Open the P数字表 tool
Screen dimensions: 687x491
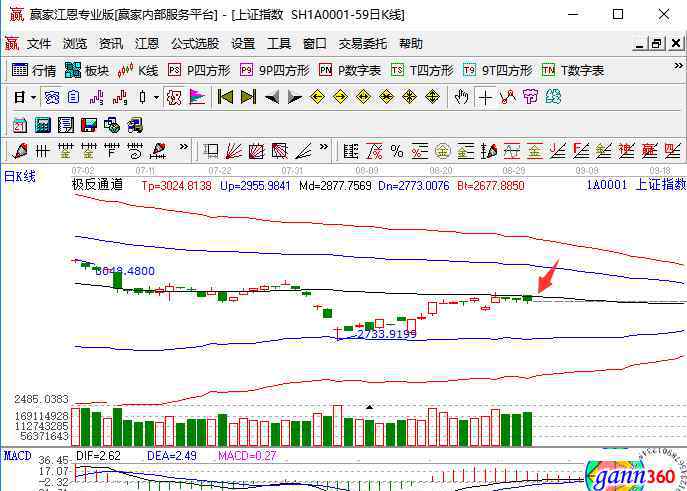click(350, 70)
